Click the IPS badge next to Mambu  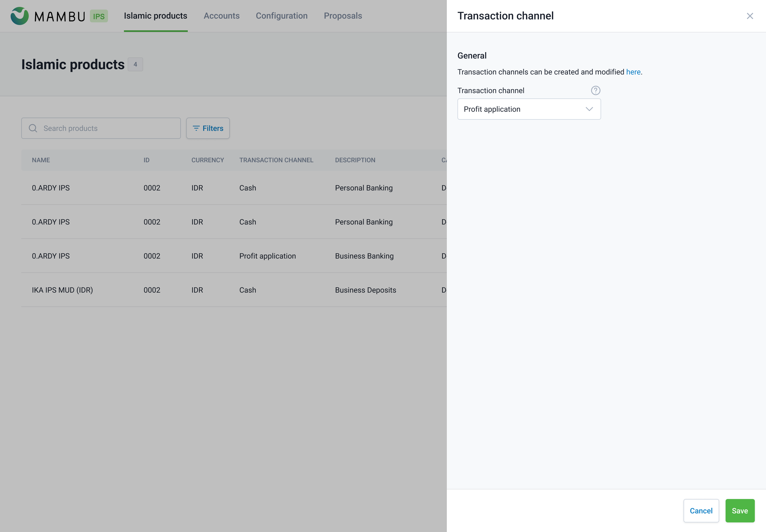click(99, 16)
